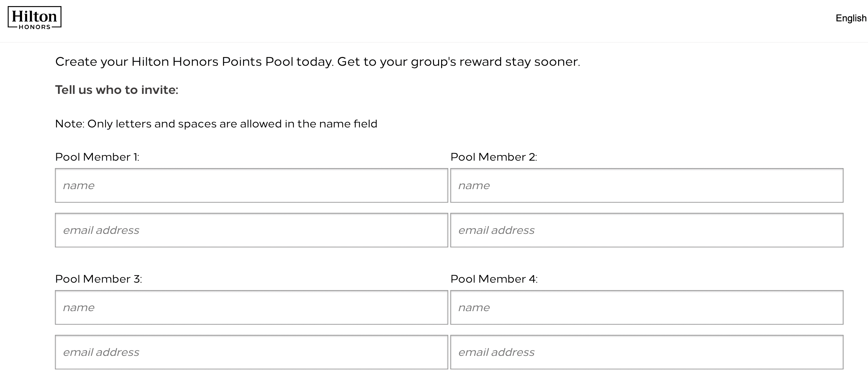Click the Pool Member 2 name input
The width and height of the screenshot is (868, 385).
(646, 185)
